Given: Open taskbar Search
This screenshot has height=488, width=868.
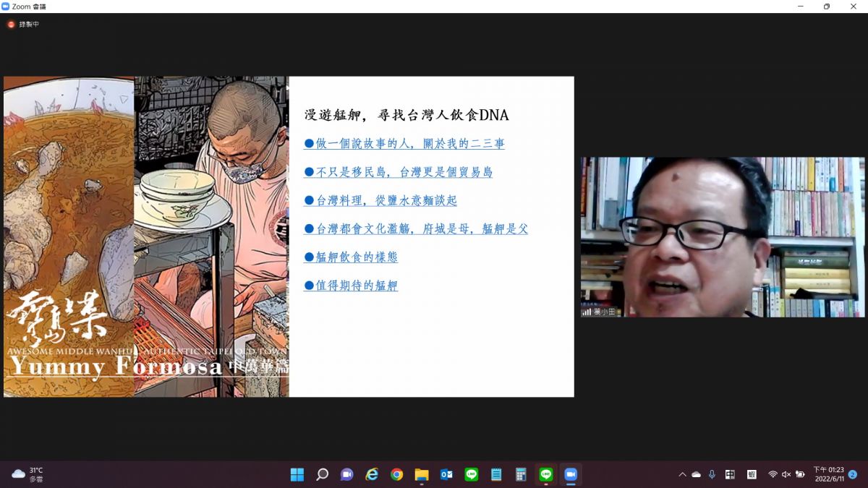Looking at the screenshot, I should click(323, 474).
